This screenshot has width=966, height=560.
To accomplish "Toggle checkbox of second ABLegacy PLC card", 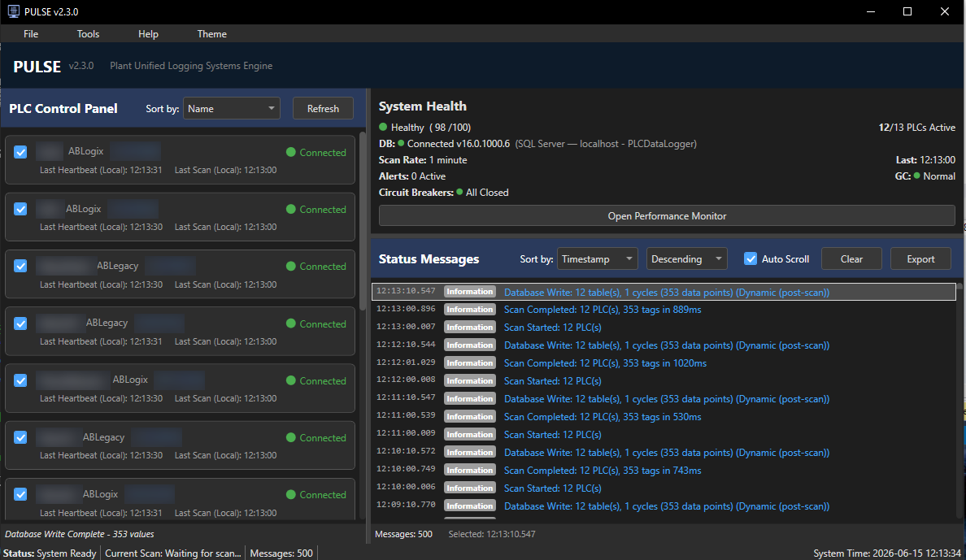I will tap(20, 323).
